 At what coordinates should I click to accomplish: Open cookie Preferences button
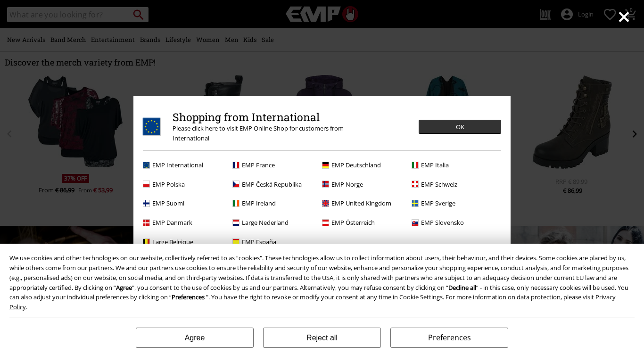449,337
